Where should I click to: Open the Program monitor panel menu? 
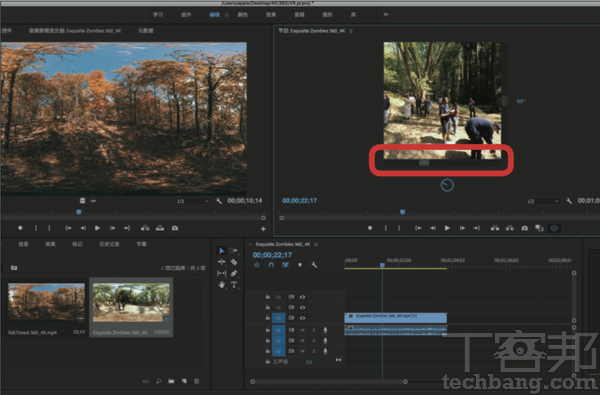(351, 31)
